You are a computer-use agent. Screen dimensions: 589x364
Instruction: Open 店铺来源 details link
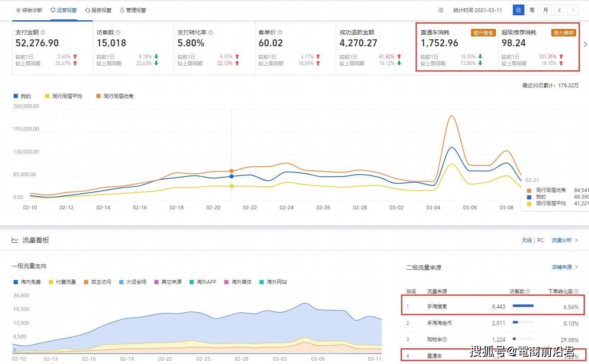pos(565,267)
